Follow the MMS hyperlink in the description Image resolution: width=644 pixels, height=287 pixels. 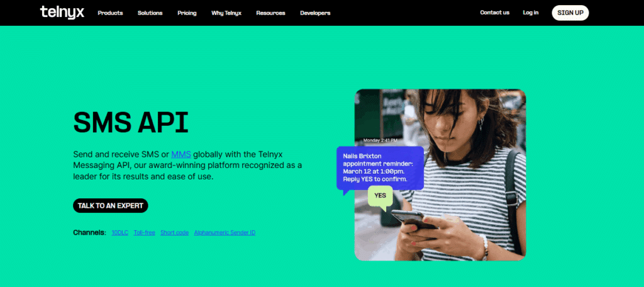[181, 155]
